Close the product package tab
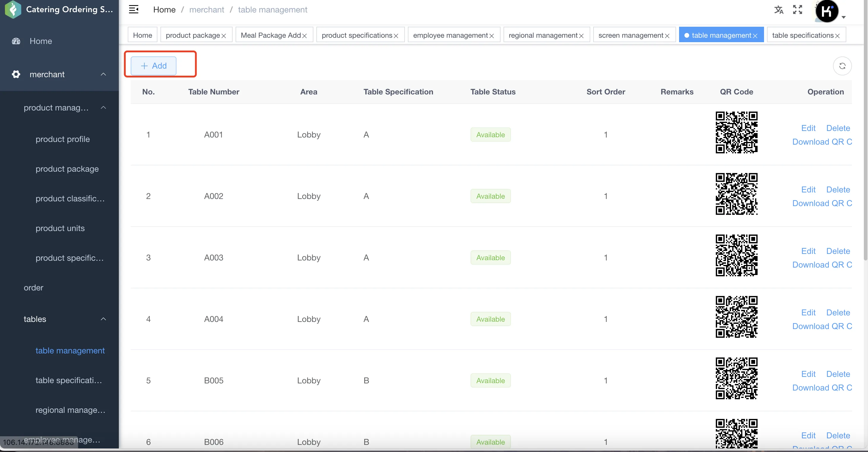868x452 pixels. coord(224,36)
